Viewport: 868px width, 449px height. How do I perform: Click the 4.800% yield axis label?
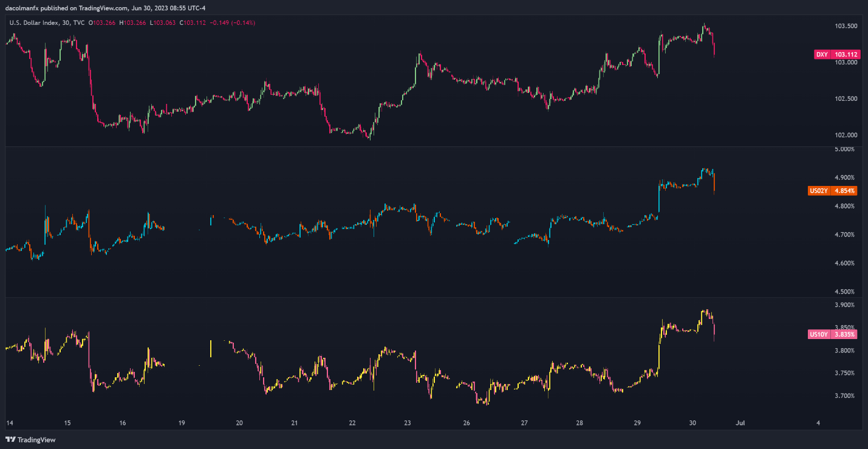(x=845, y=206)
